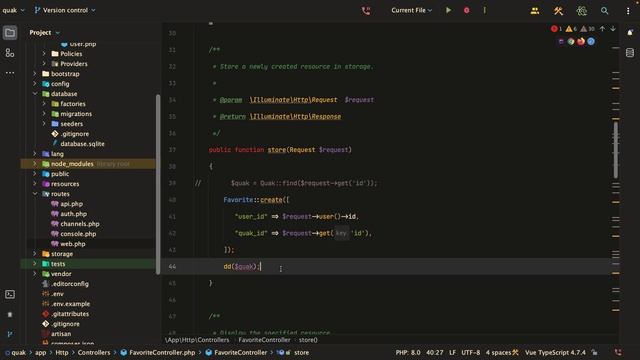The width and height of the screenshot is (640, 360).
Task: Click LF line separator widget
Action: [452, 353]
